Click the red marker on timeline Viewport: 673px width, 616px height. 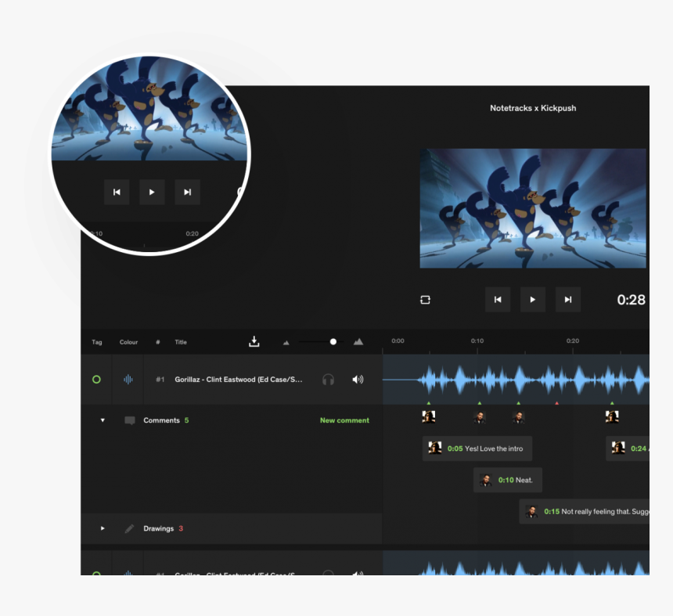(556, 404)
